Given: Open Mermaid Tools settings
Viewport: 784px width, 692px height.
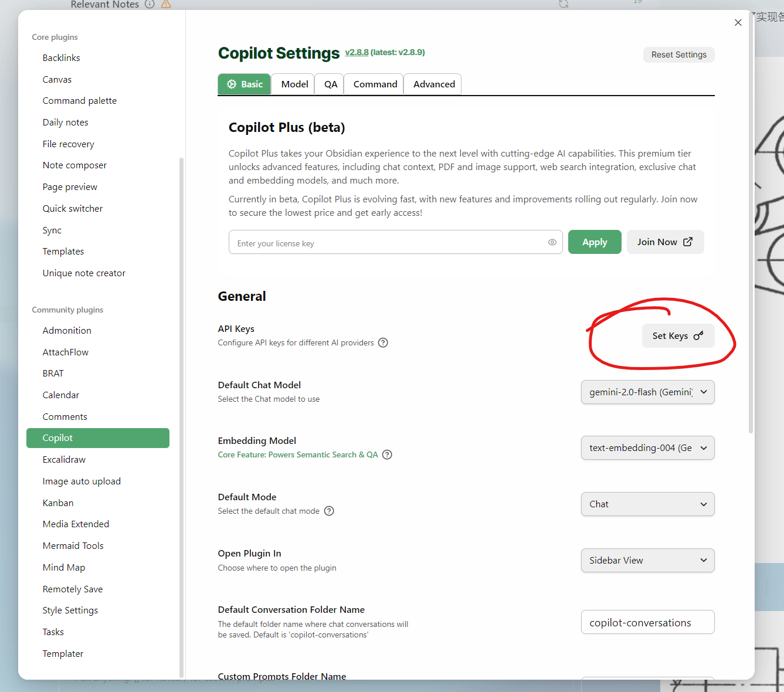Looking at the screenshot, I should click(98, 545).
